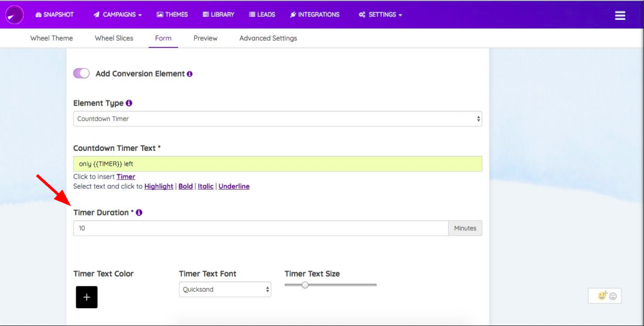644x326 pixels.
Task: Click the Italic formatting link
Action: pyautogui.click(x=206, y=186)
